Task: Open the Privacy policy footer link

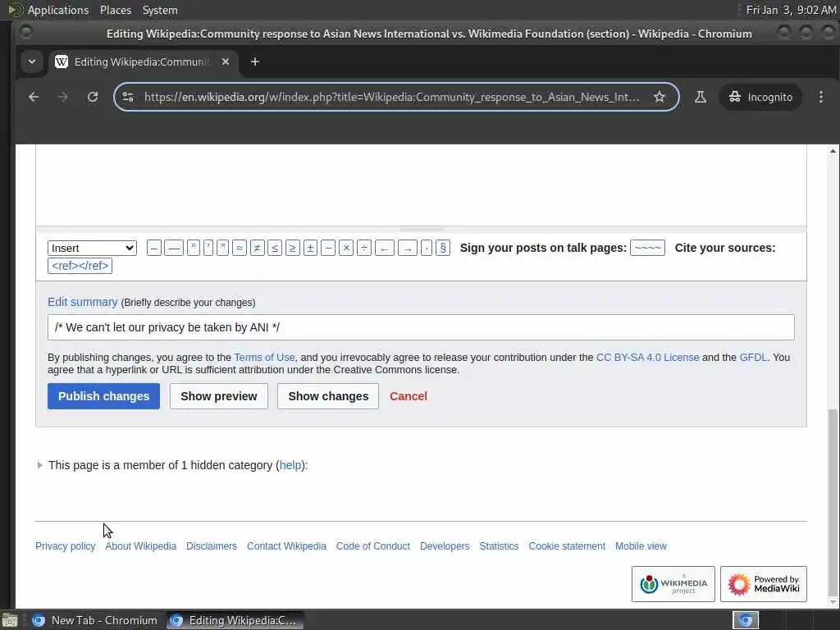Action: [x=66, y=546]
